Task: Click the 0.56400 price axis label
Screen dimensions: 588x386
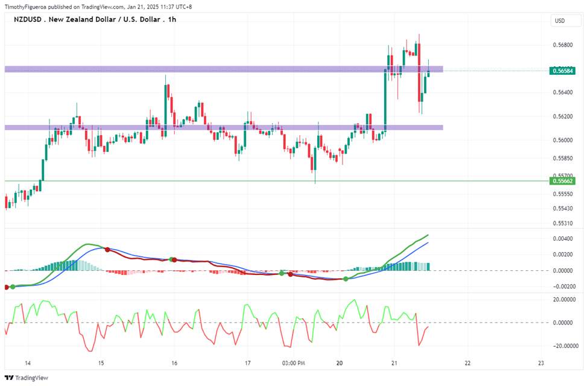Action: click(x=563, y=92)
